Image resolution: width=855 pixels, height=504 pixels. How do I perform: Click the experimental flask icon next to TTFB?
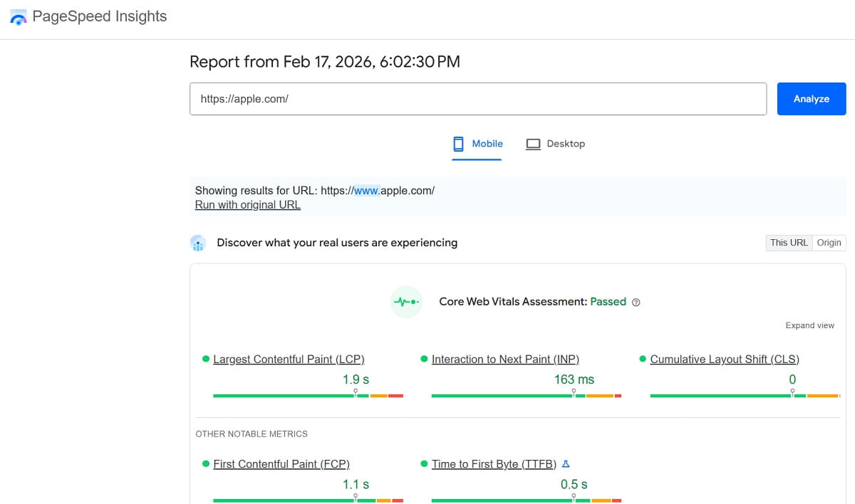click(565, 463)
